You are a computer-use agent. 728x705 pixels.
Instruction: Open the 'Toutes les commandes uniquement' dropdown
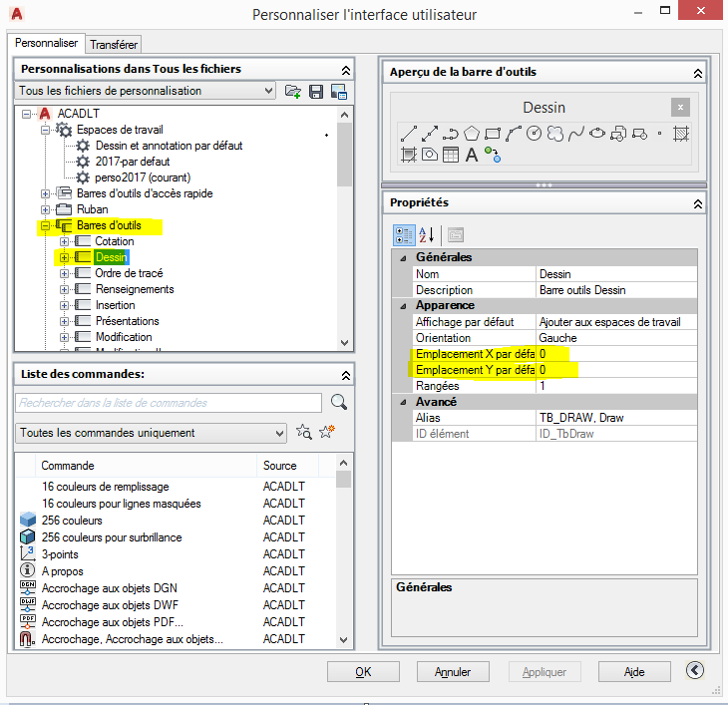(x=280, y=433)
